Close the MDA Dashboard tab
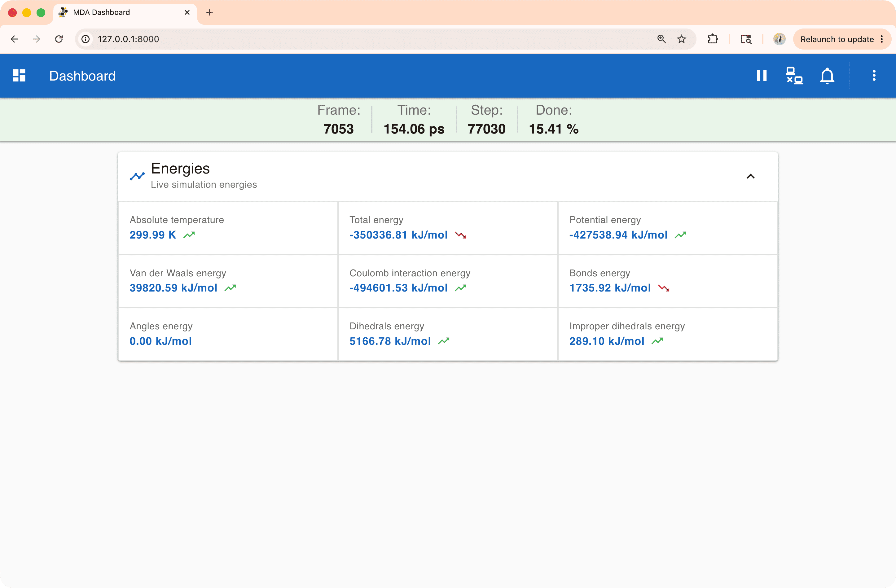This screenshot has height=588, width=896. (x=187, y=12)
